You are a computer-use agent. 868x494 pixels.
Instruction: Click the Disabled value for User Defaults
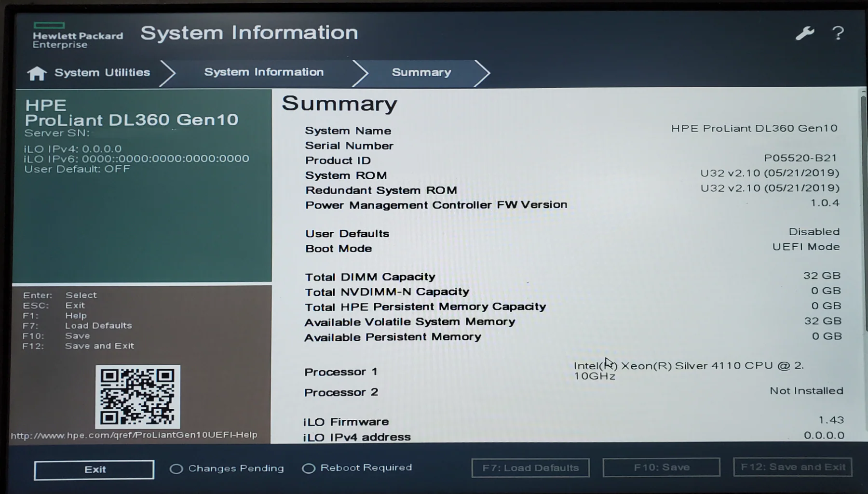tap(814, 232)
